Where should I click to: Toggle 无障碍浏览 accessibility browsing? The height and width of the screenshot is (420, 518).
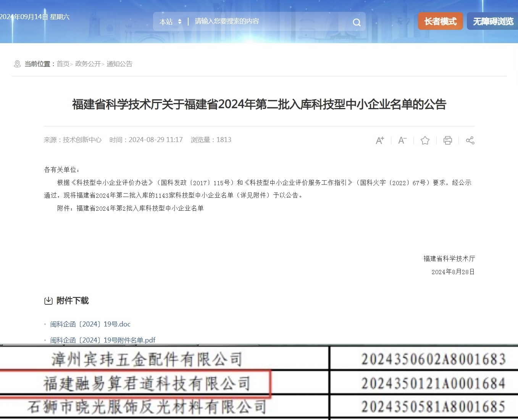point(493,21)
